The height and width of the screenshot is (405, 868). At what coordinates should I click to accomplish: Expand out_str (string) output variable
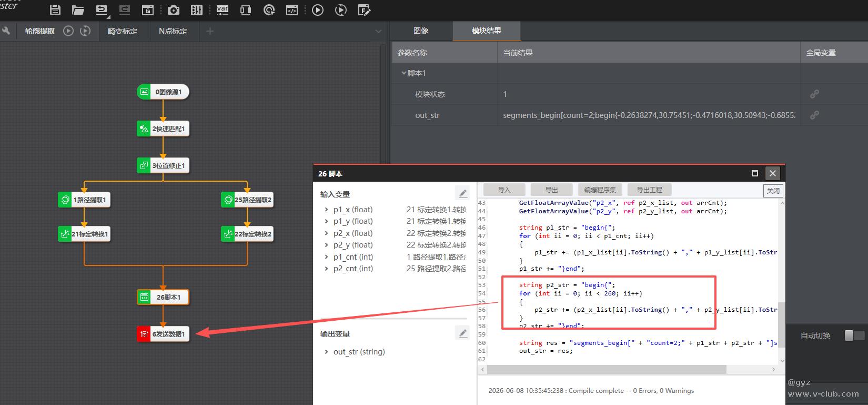coord(326,352)
